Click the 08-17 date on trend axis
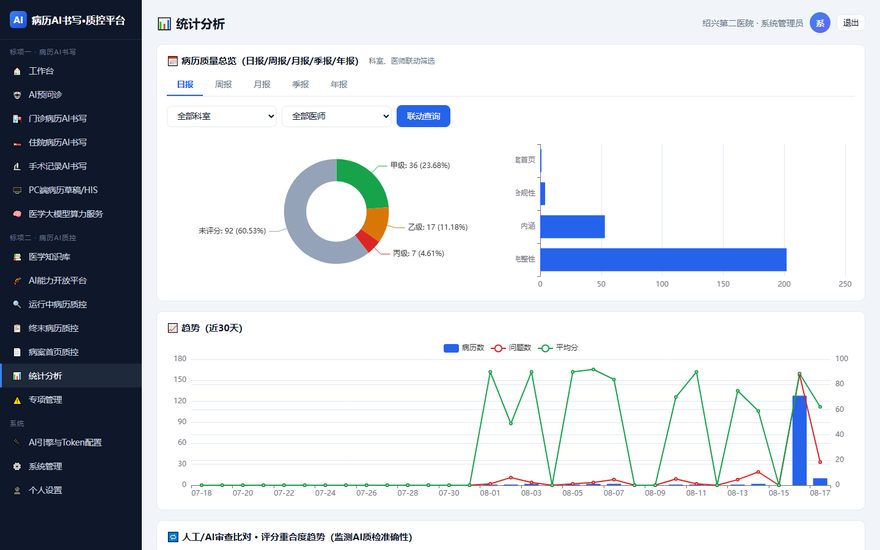This screenshot has width=880, height=550. 820,493
